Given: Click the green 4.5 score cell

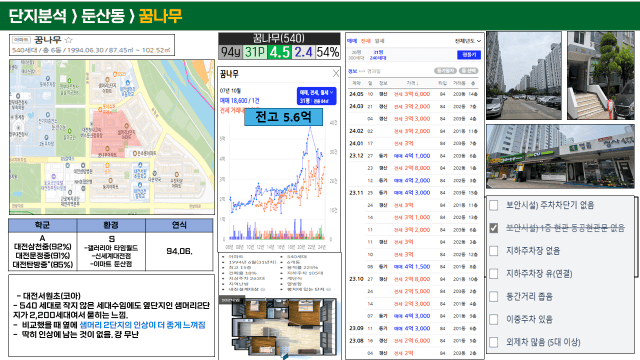Looking at the screenshot, I should (280, 52).
